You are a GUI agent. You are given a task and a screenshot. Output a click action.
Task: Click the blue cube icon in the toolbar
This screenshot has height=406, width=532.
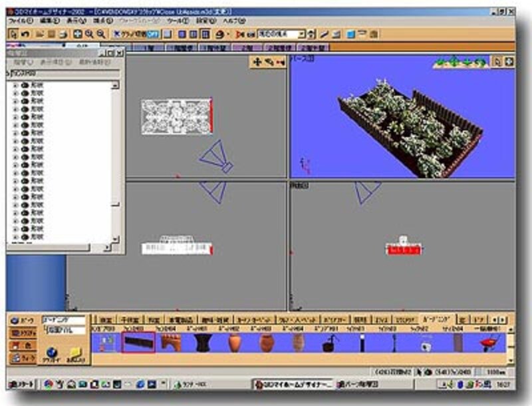click(350, 35)
